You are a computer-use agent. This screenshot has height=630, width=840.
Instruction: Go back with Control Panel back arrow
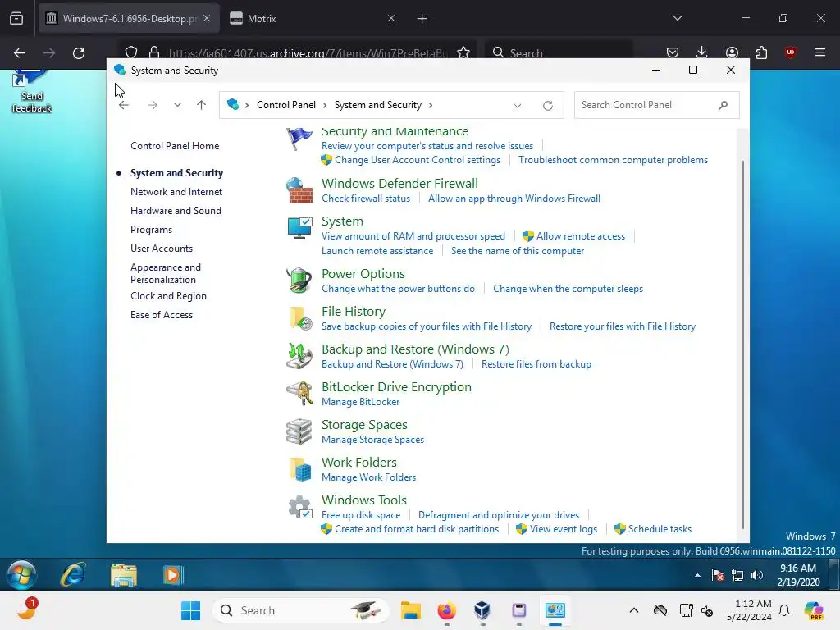coord(124,105)
